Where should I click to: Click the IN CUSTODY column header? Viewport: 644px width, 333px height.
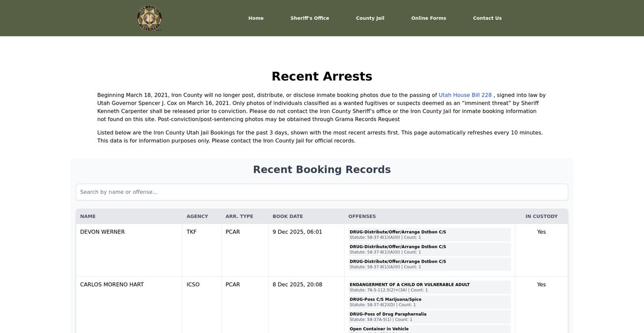click(541, 216)
